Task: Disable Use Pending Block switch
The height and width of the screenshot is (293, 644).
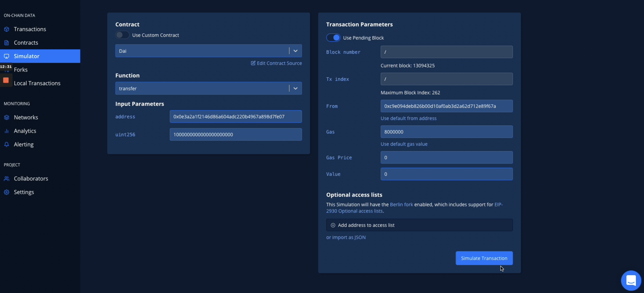Action: pyautogui.click(x=333, y=38)
